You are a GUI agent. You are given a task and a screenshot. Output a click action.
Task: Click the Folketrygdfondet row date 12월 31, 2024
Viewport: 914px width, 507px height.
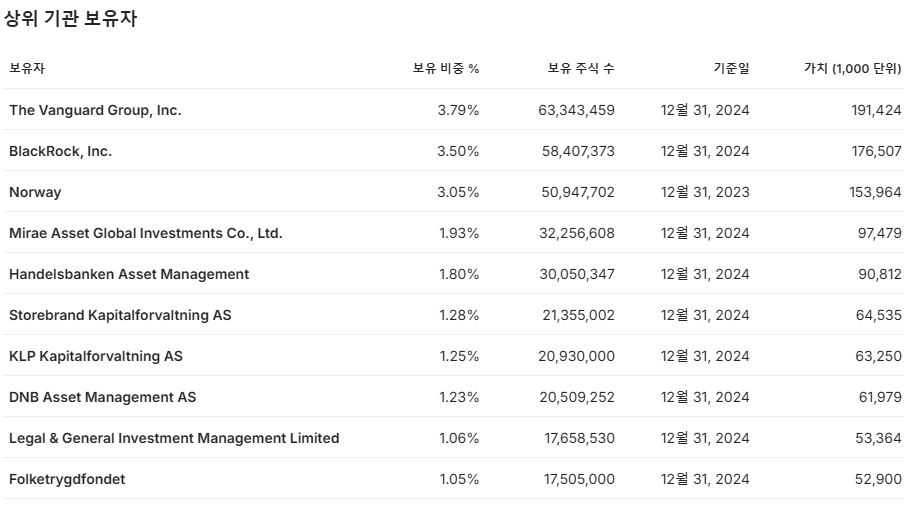(705, 479)
